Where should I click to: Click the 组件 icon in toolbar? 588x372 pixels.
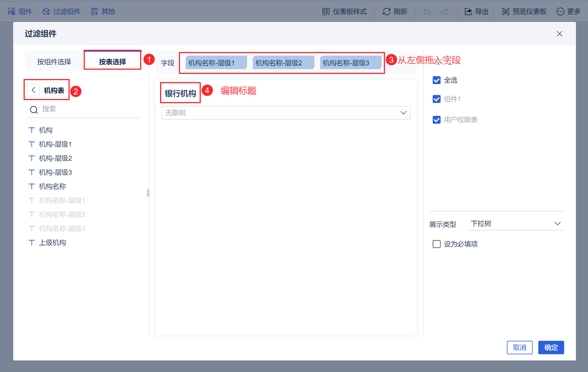(x=12, y=12)
